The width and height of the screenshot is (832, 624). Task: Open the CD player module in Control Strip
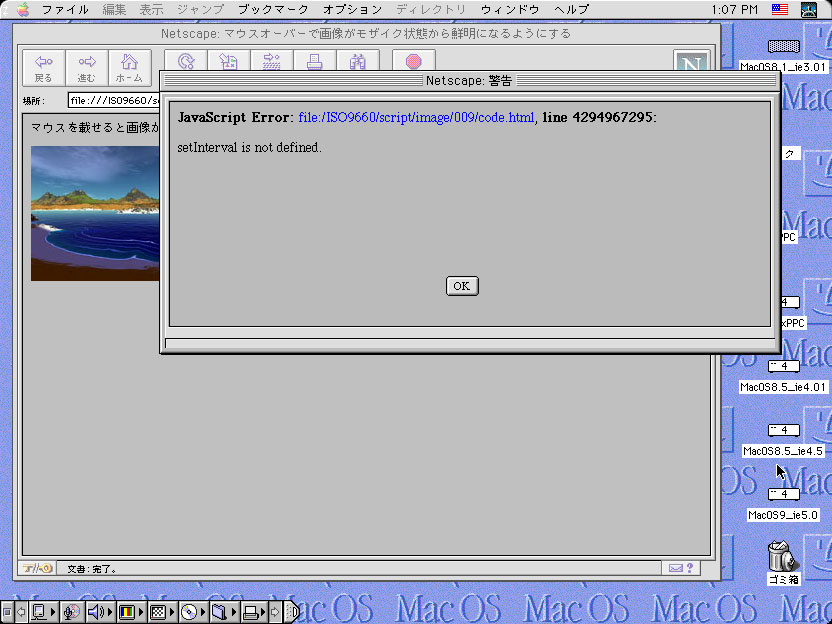tap(193, 612)
